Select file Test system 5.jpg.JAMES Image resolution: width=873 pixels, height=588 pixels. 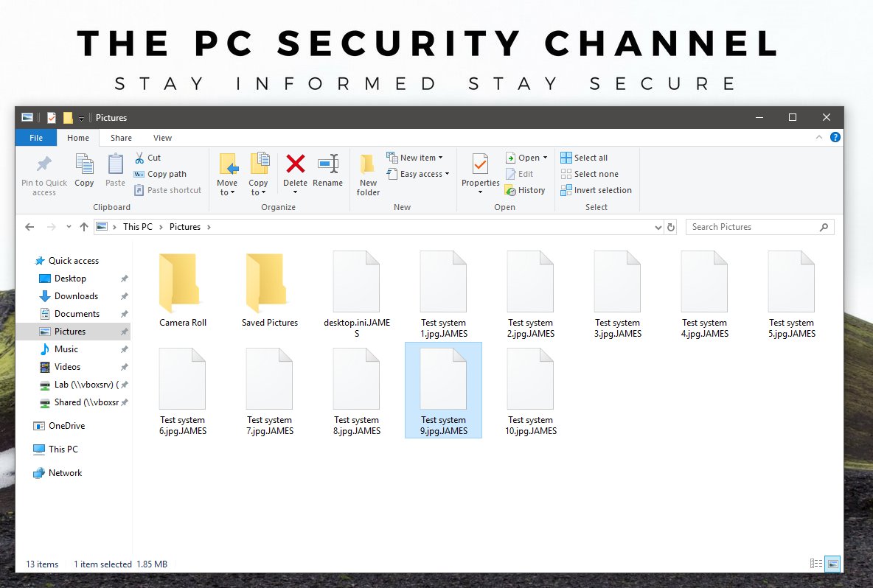coord(792,295)
